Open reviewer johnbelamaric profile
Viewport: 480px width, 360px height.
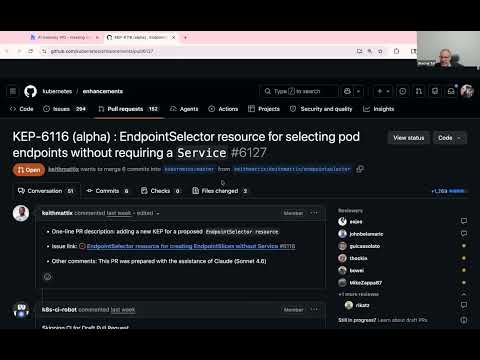click(366, 234)
